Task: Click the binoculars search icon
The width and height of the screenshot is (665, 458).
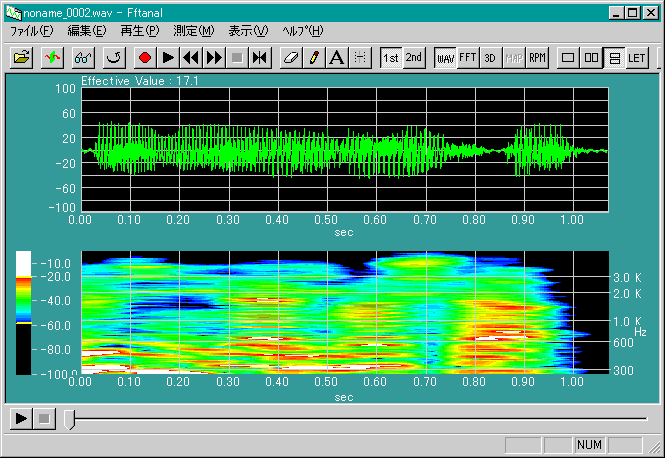Action: pos(83,57)
